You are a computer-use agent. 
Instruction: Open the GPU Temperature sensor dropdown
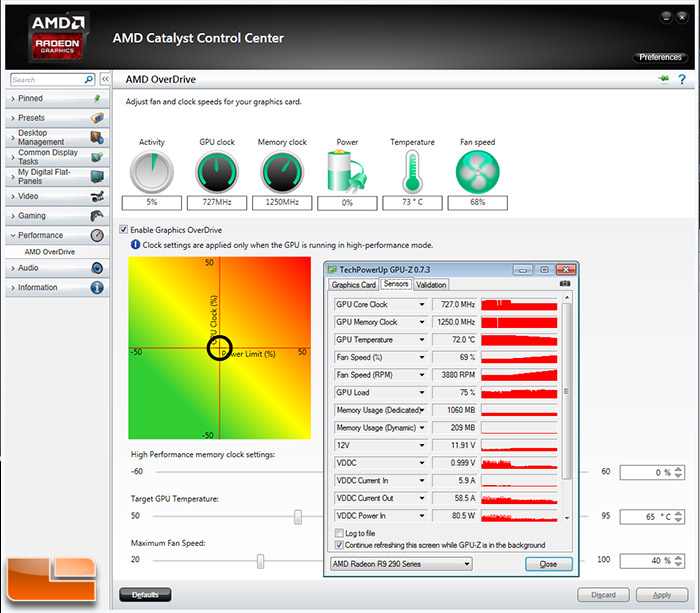click(421, 340)
